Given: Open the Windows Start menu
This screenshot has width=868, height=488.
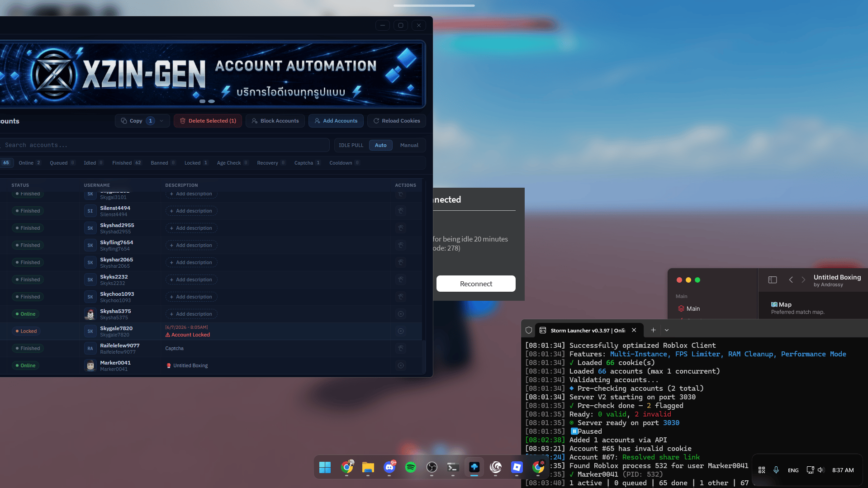Looking at the screenshot, I should (325, 467).
